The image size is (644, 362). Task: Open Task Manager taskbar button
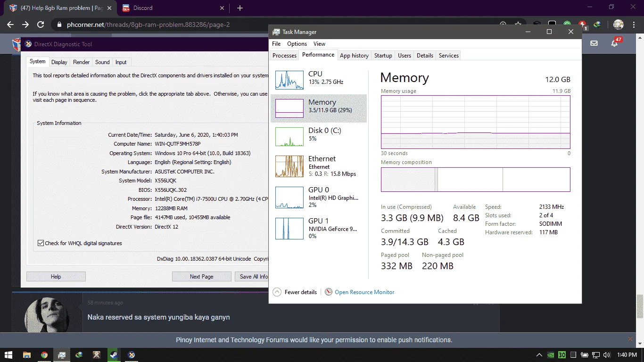point(62,355)
